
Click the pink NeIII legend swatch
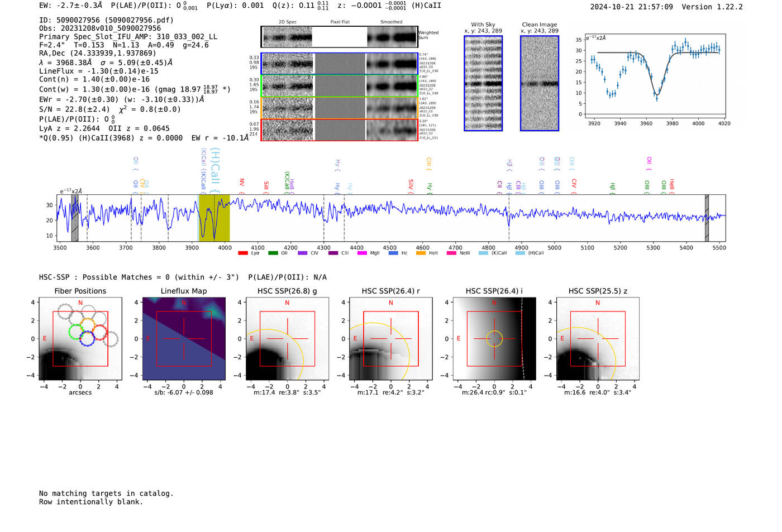451,253
